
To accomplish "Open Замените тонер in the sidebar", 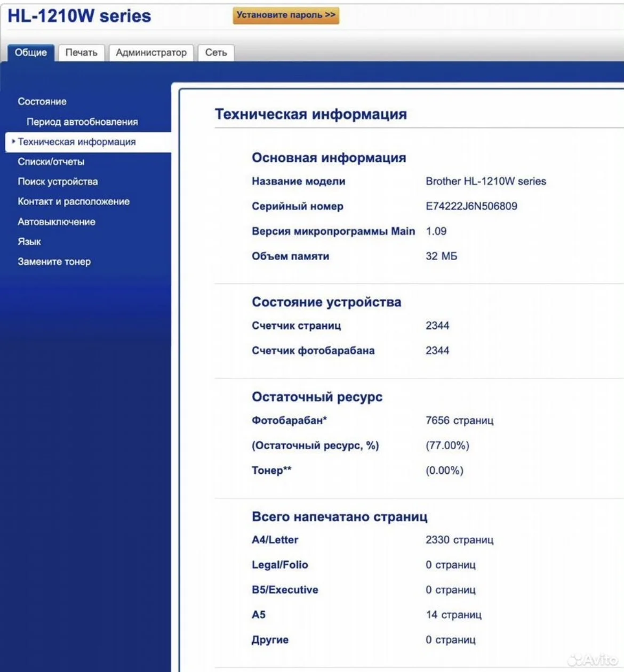I will point(54,262).
